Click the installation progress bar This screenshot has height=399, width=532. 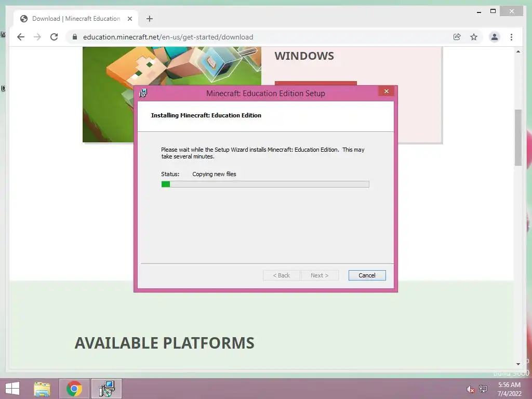[x=265, y=184]
